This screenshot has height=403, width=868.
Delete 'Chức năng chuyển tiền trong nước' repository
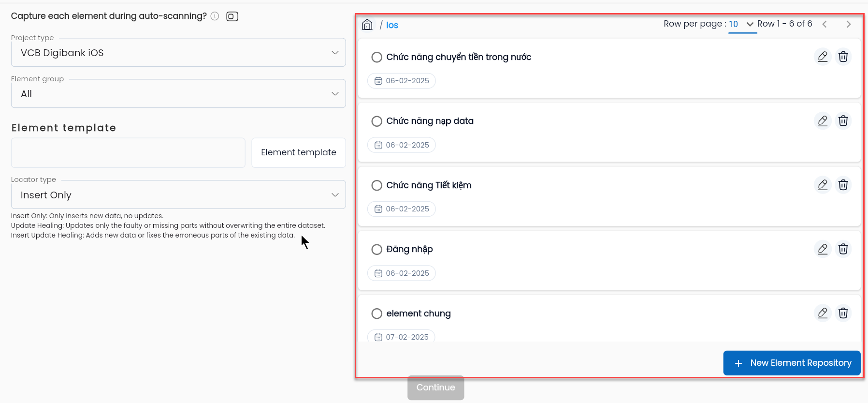tap(843, 57)
